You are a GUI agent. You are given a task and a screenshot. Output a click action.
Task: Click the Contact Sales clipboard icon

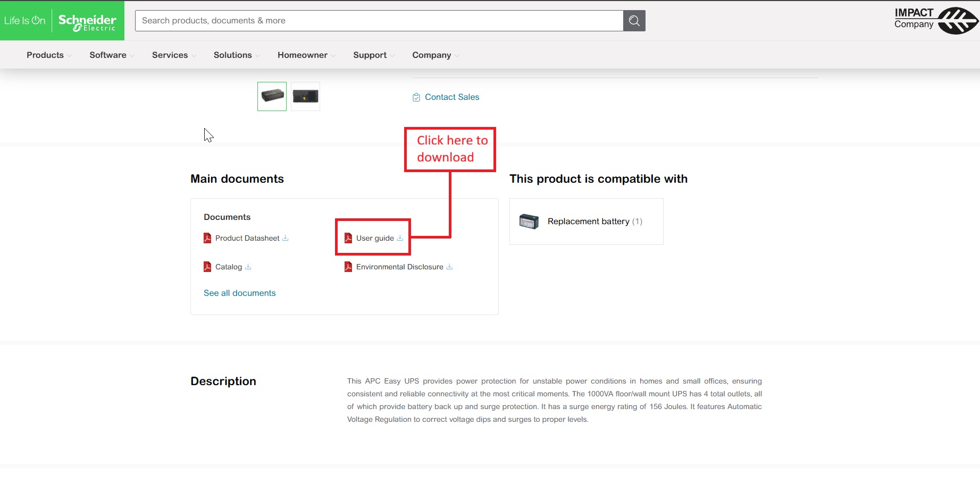pyautogui.click(x=416, y=97)
